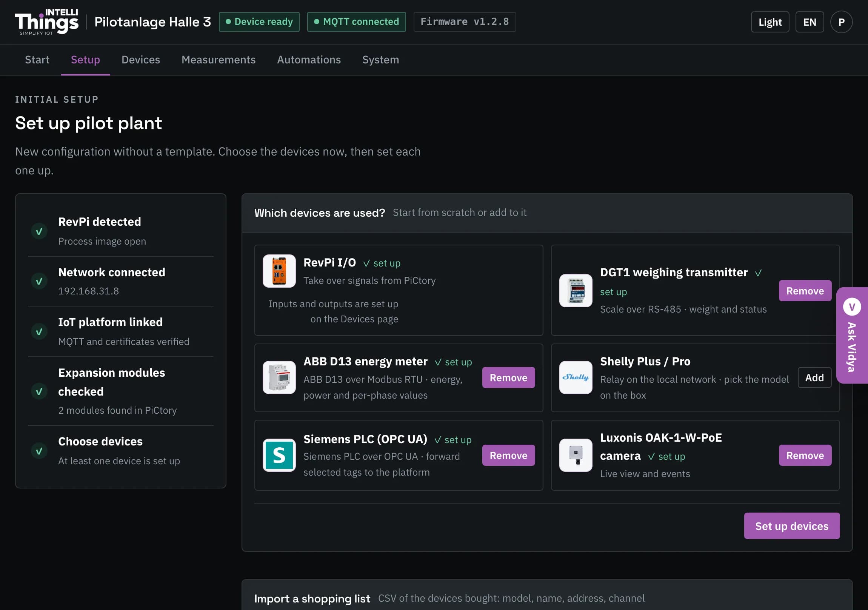This screenshot has width=868, height=610.
Task: Click the ABB D13 energy meter image
Action: (279, 377)
